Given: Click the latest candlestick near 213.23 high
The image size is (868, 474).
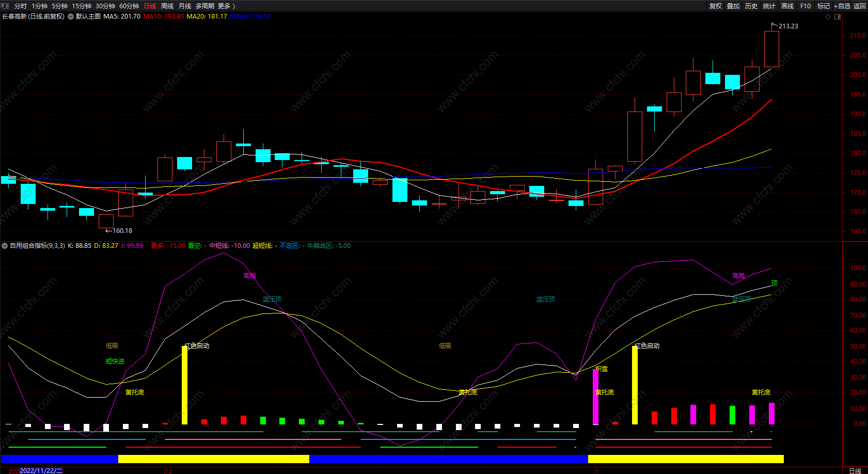Looking at the screenshot, I should [x=771, y=49].
